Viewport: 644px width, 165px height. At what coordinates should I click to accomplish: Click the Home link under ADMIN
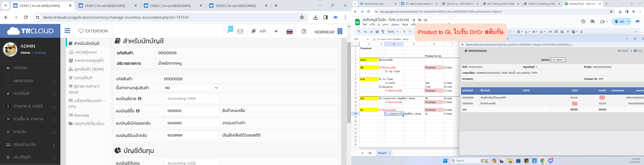coord(25,53)
